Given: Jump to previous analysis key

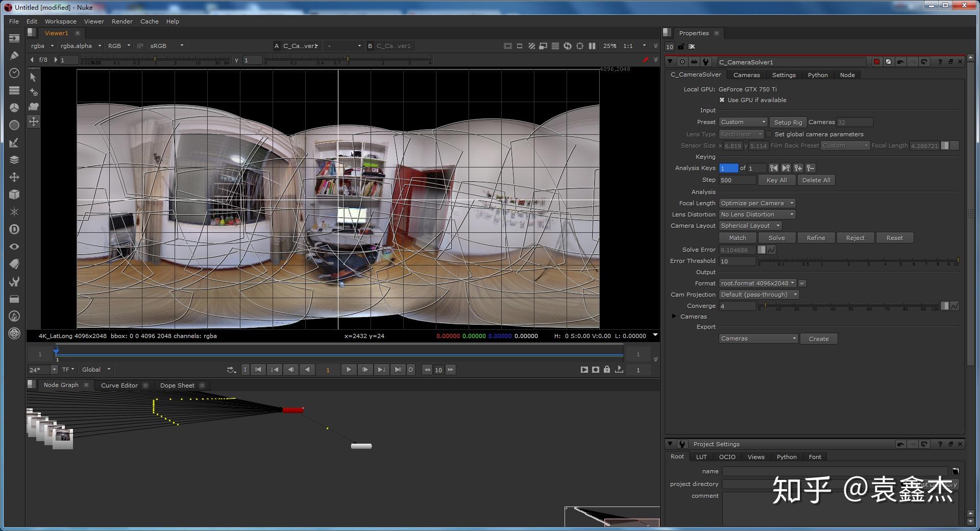Looking at the screenshot, I should 774,168.
